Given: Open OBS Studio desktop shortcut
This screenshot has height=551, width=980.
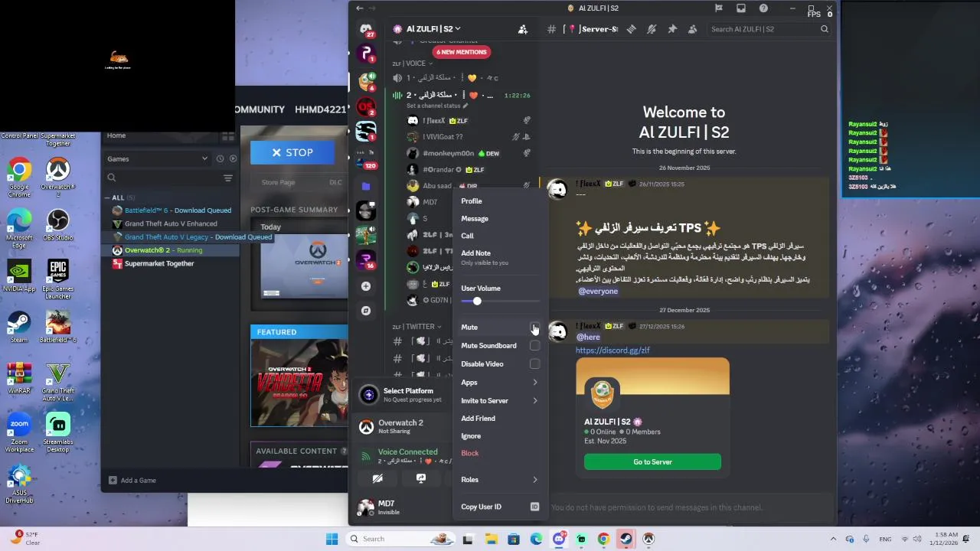Looking at the screenshot, I should tap(57, 224).
